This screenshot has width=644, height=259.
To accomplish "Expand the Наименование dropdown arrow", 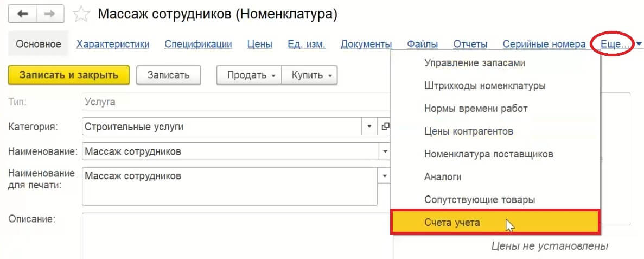I will [385, 151].
